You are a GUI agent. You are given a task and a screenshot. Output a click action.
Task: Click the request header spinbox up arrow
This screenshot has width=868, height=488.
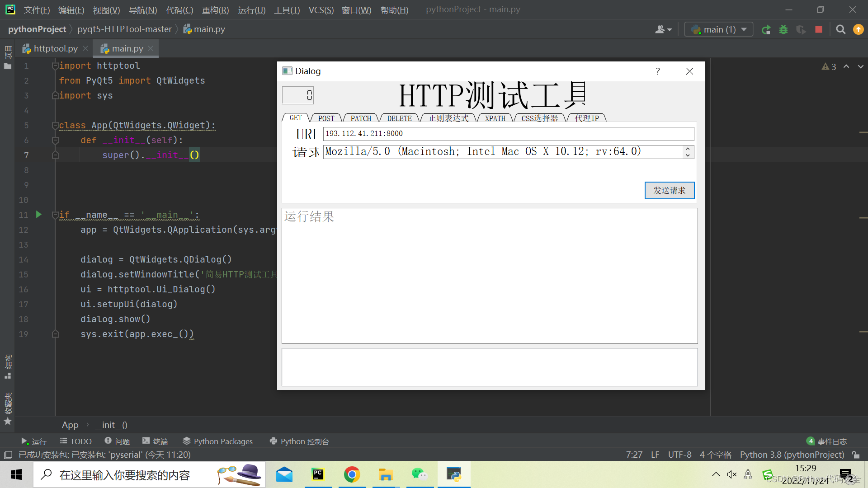688,149
